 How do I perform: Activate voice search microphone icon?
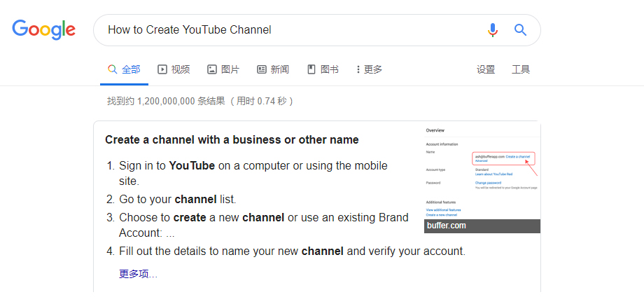[x=493, y=30]
